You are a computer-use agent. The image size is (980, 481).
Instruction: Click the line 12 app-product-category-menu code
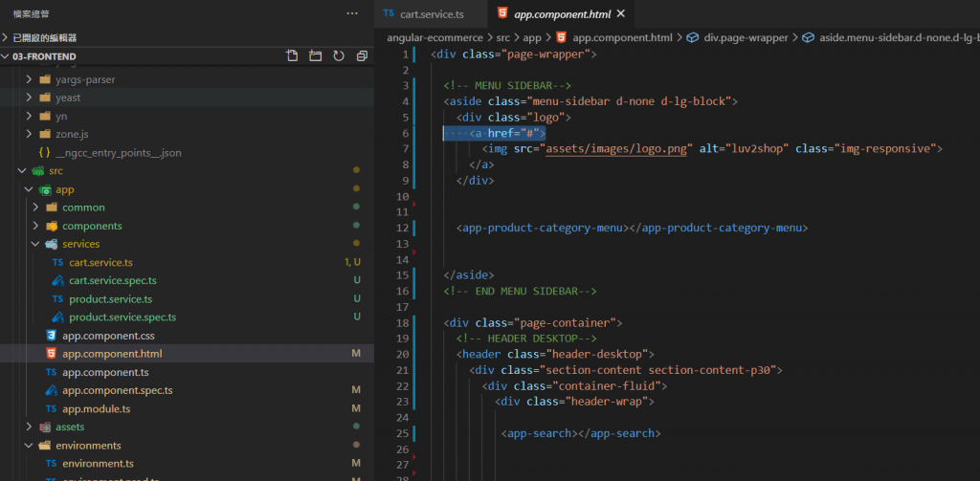point(633,229)
